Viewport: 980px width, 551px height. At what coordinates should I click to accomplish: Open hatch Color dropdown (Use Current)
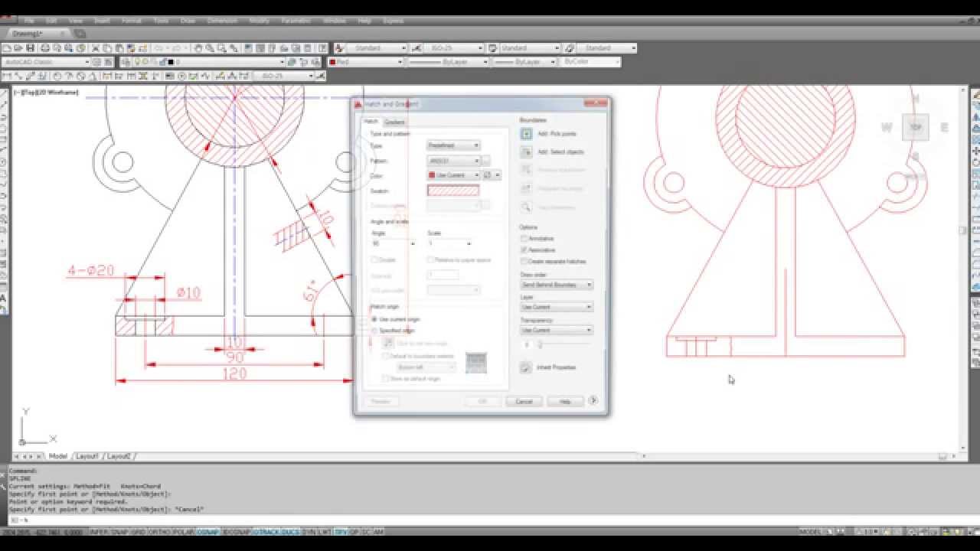point(453,175)
